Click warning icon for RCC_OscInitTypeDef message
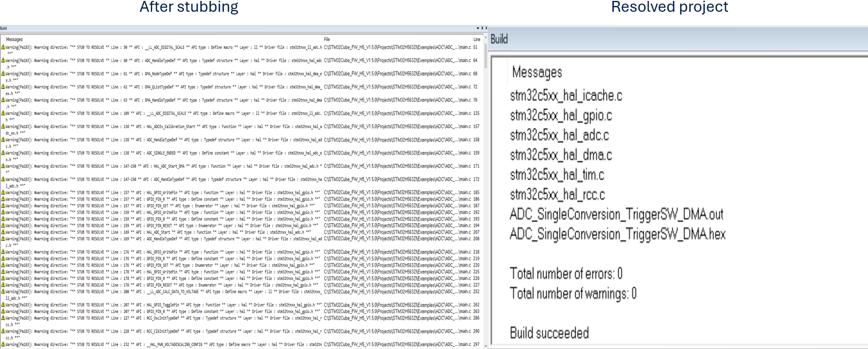Image resolution: width=868 pixels, height=349 pixels. click(3, 318)
